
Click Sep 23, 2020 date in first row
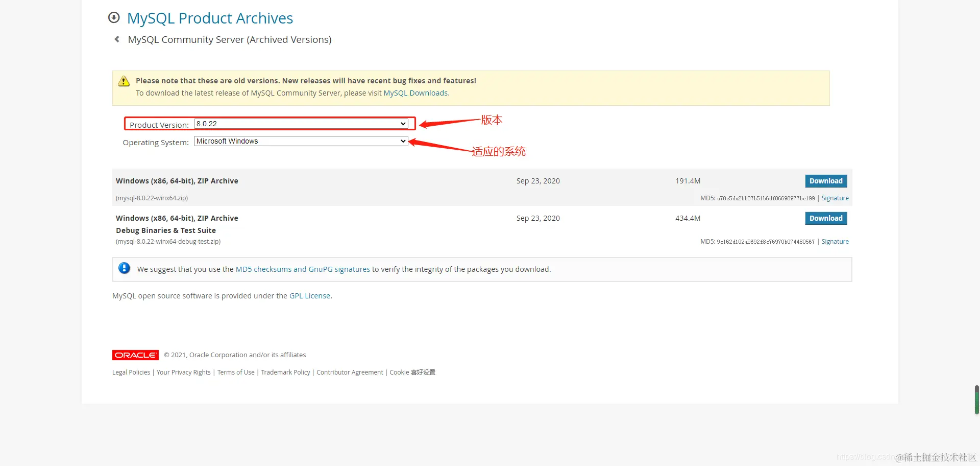pos(538,181)
